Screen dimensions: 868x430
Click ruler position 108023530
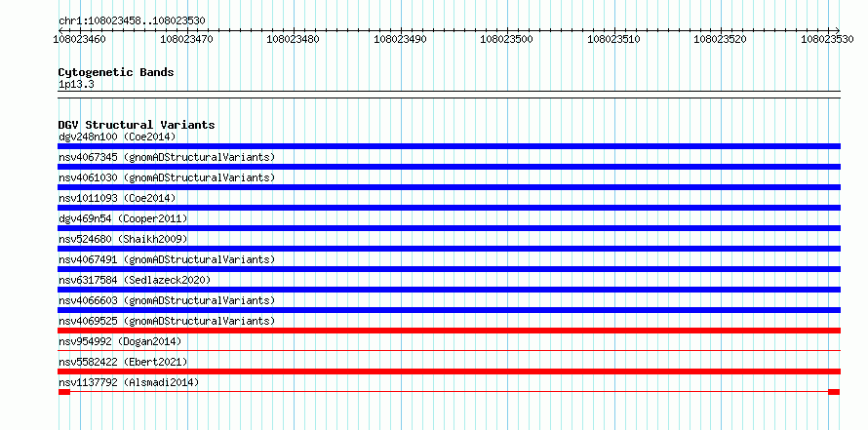829,39
